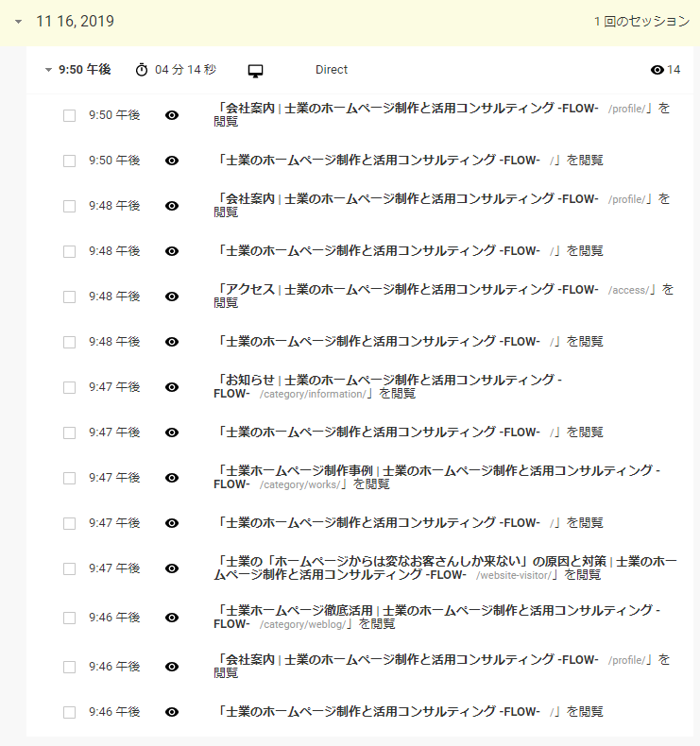The width and height of the screenshot is (700, 746).
Task: Tick the checkbox of the 9:46 /profile/ row
Action: click(x=70, y=667)
